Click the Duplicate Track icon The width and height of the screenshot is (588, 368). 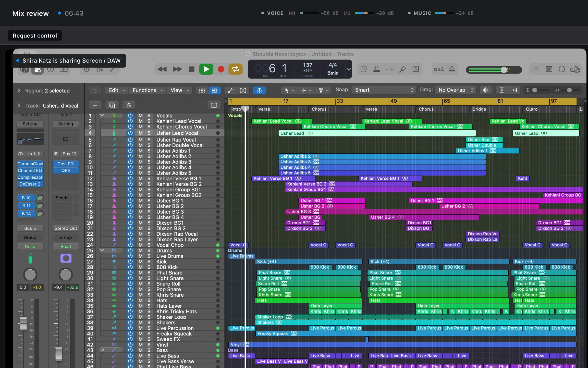(112, 105)
